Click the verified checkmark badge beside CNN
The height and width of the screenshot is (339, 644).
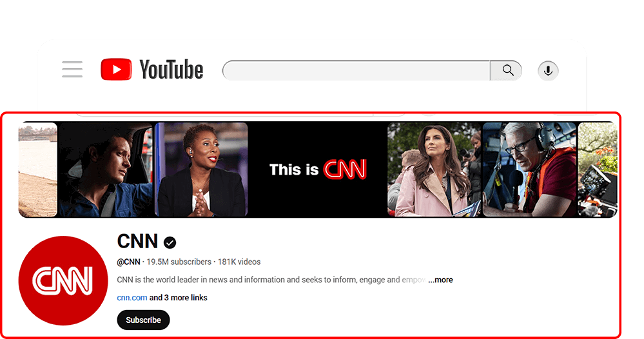pyautogui.click(x=170, y=242)
